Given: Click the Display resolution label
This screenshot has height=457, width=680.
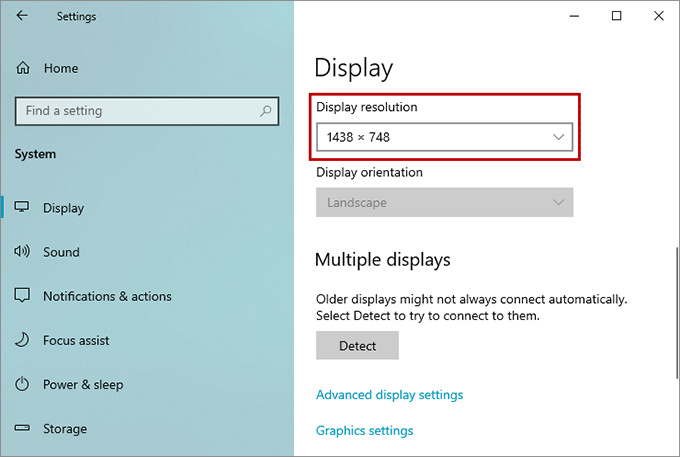Looking at the screenshot, I should [366, 107].
